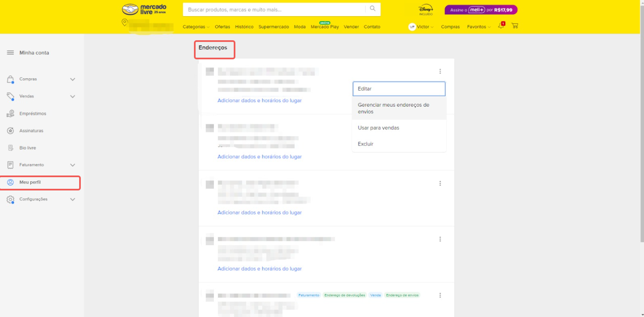Click the Endereço de devoluções tag
This screenshot has height=317, width=644.
point(345,295)
